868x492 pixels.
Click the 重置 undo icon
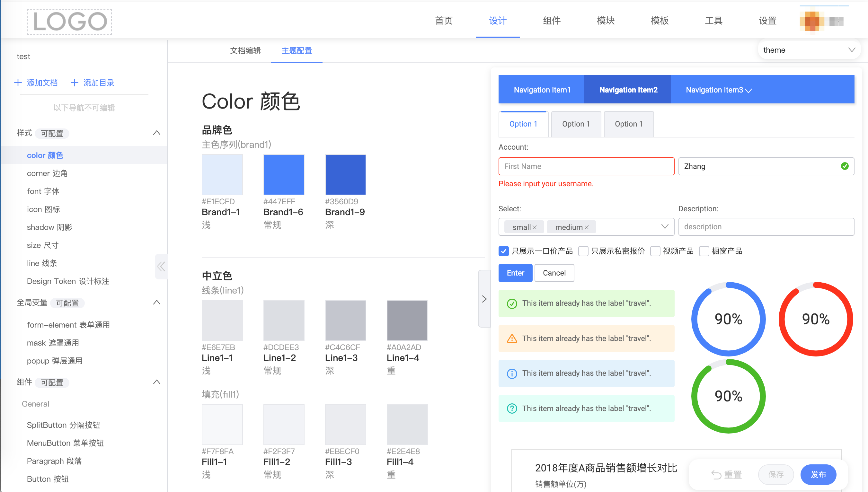click(x=716, y=474)
